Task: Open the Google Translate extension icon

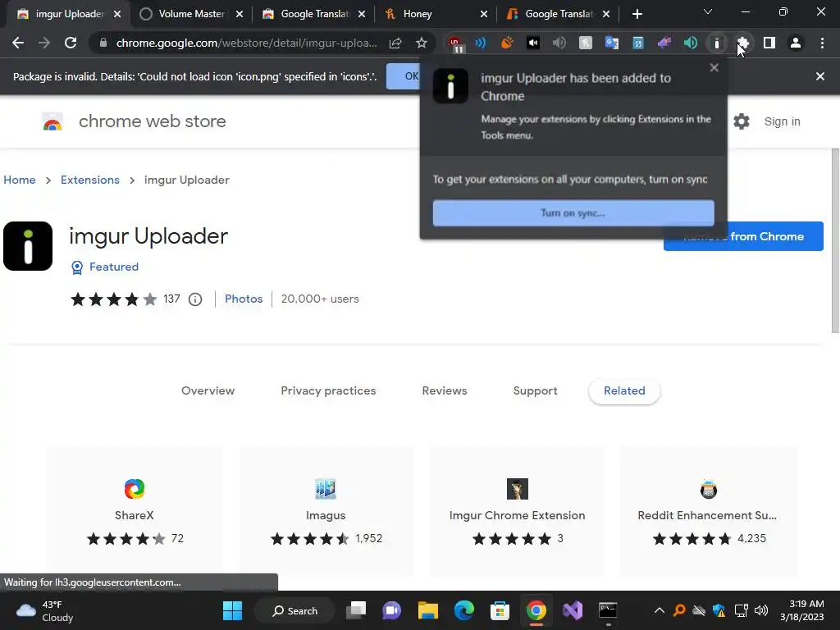Action: click(612, 43)
